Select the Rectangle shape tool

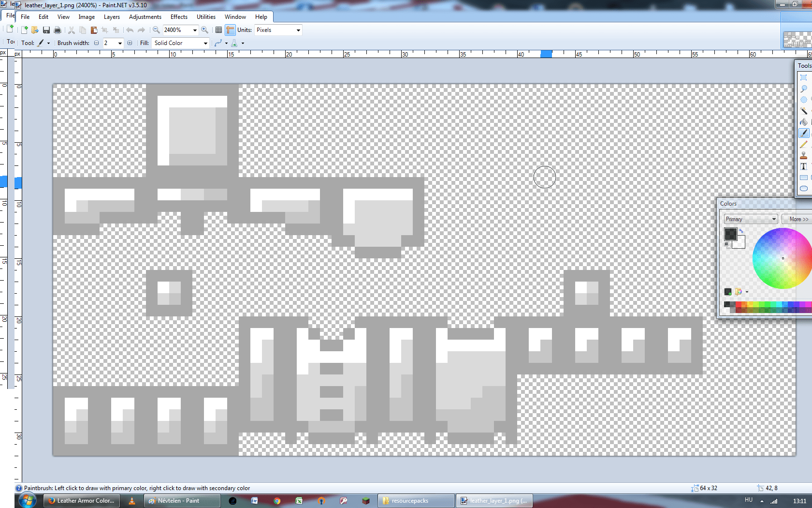[803, 178]
